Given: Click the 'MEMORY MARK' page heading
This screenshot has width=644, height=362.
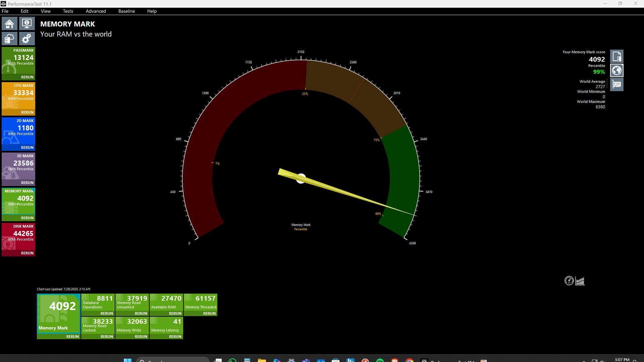Looking at the screenshot, I should pyautogui.click(x=68, y=24).
